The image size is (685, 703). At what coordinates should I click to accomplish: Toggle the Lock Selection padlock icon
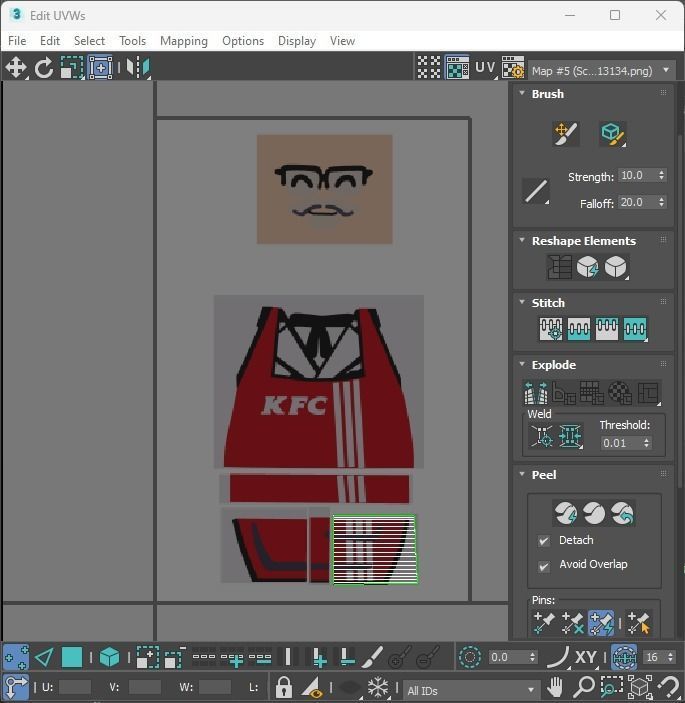(x=283, y=687)
